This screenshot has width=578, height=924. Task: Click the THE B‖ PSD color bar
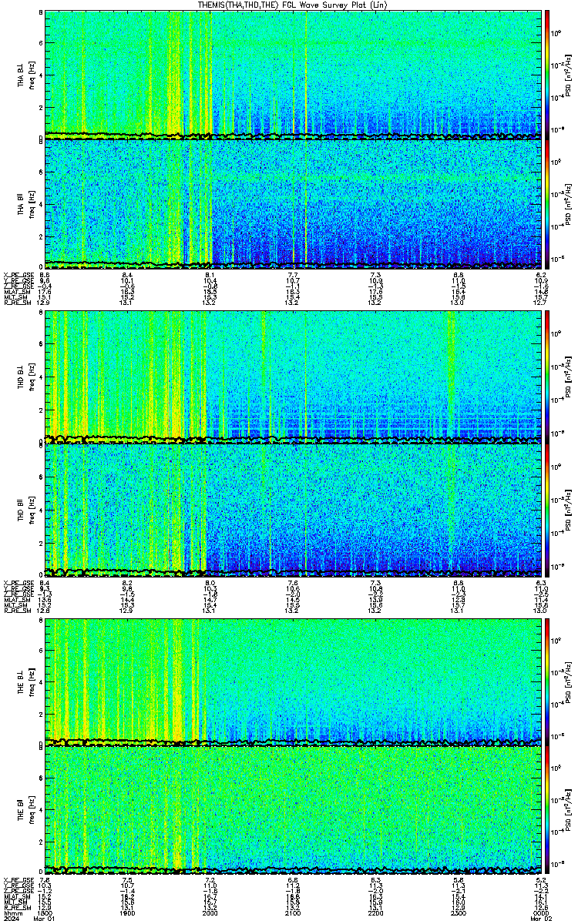(548, 811)
